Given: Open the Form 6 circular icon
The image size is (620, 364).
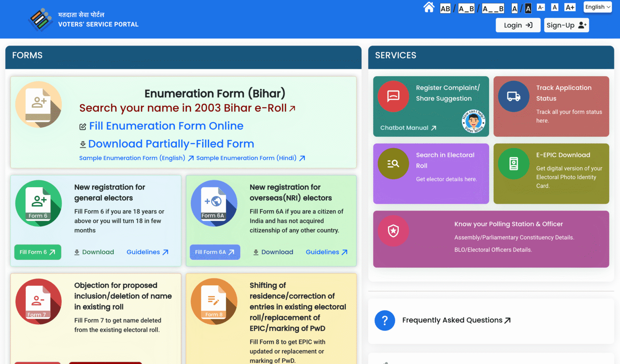Looking at the screenshot, I should click(38, 203).
